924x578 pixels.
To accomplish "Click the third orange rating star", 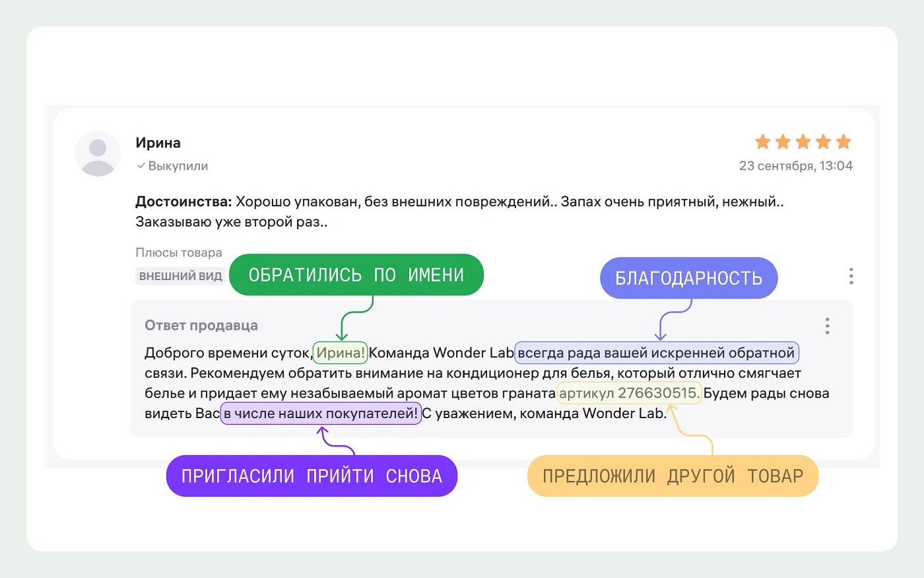I will coord(803,142).
